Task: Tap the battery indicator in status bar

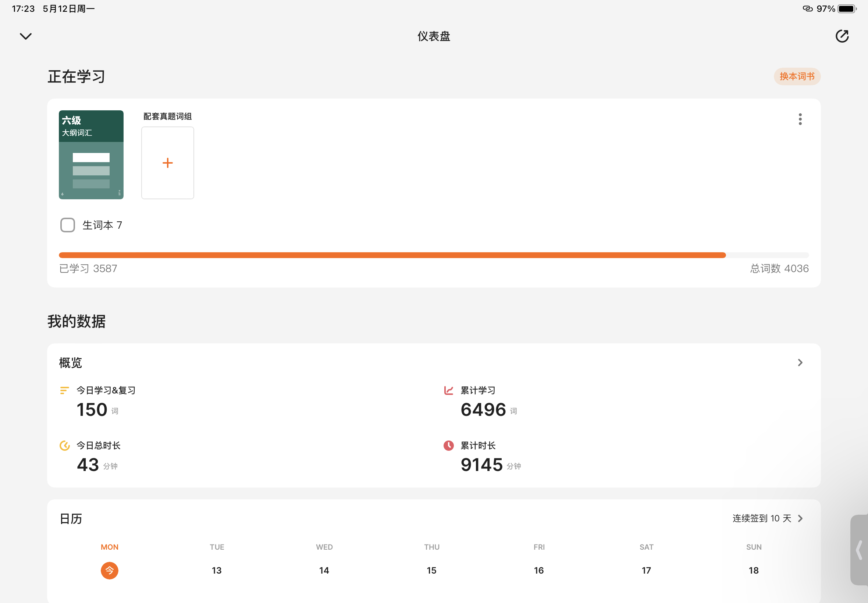Action: [847, 9]
